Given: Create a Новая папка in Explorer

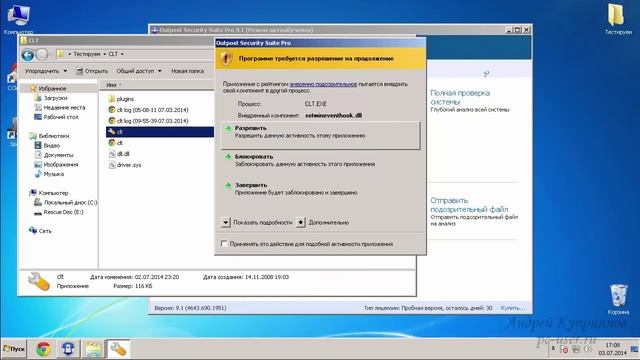Looking at the screenshot, I should tap(187, 71).
